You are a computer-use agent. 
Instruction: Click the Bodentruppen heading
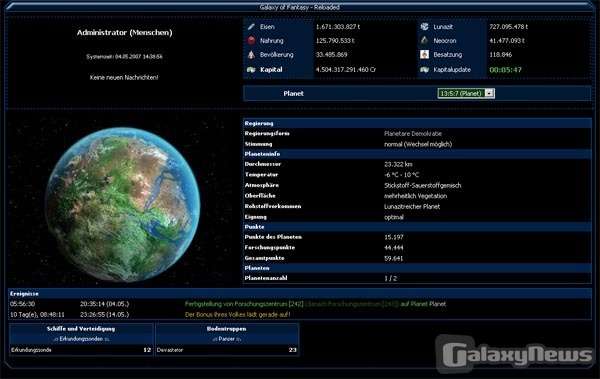click(227, 329)
